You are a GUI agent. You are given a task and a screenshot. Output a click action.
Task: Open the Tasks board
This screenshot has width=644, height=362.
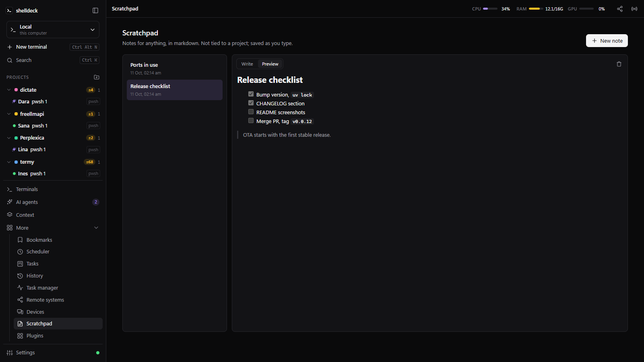tap(58, 264)
